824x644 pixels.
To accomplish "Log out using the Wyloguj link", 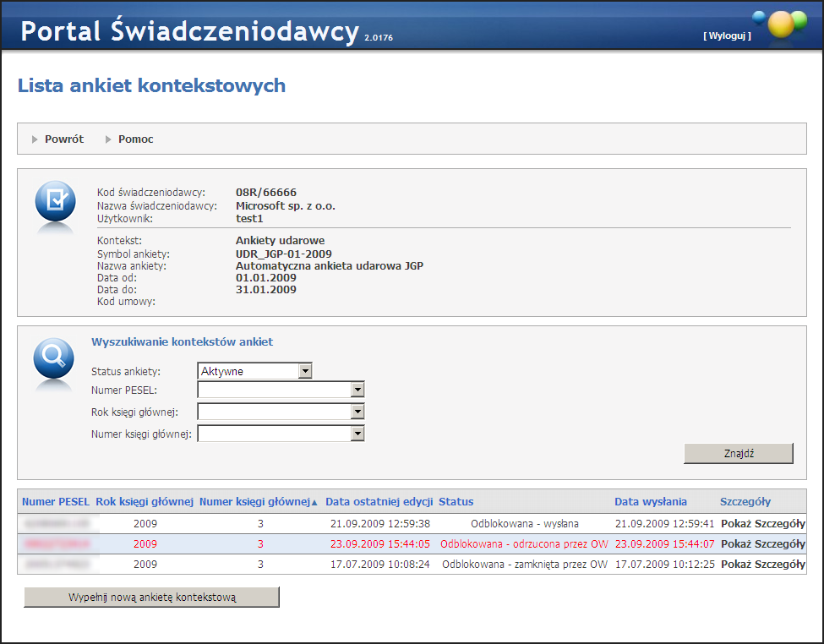I will (726, 35).
